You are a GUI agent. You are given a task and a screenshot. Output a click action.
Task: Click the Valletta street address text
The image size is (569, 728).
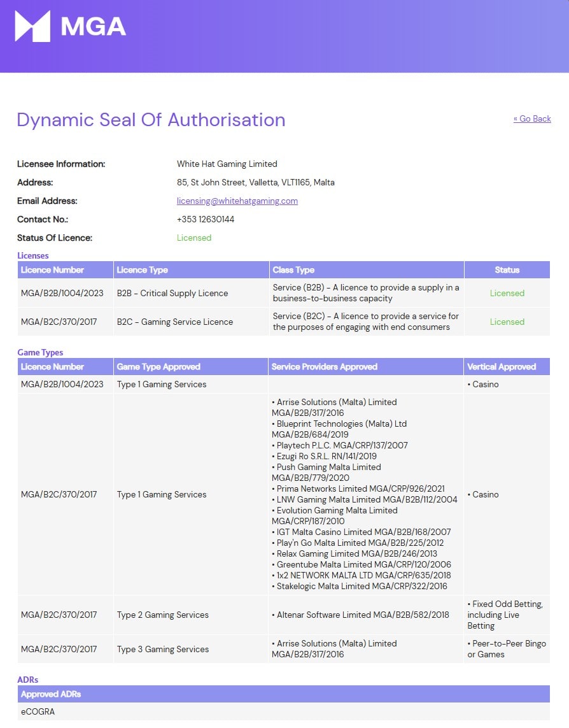coord(255,182)
